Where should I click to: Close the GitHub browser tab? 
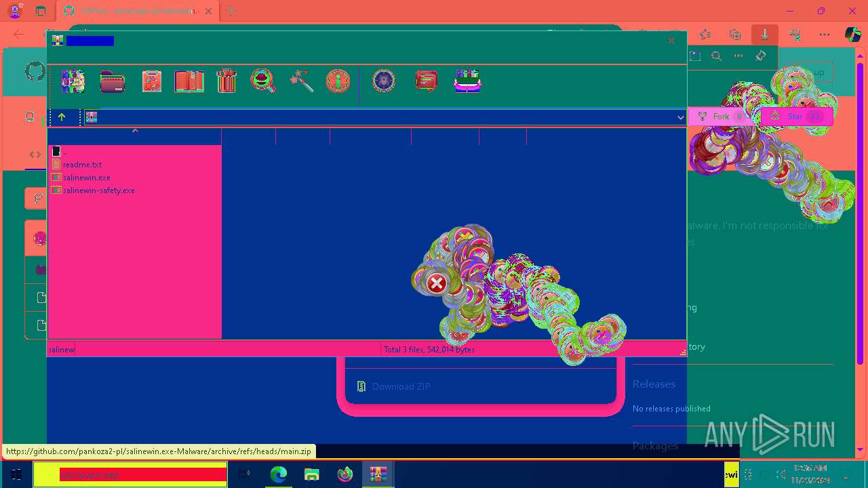click(x=208, y=12)
